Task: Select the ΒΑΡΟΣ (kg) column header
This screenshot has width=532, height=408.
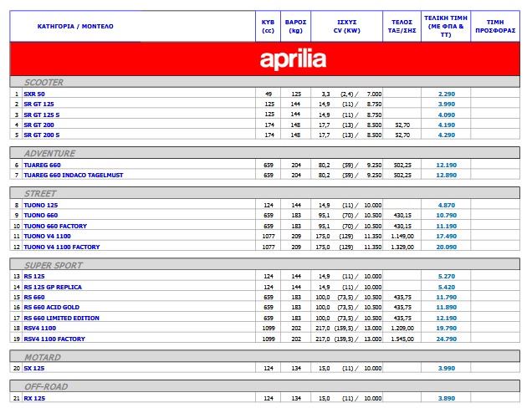Action: click(295, 27)
